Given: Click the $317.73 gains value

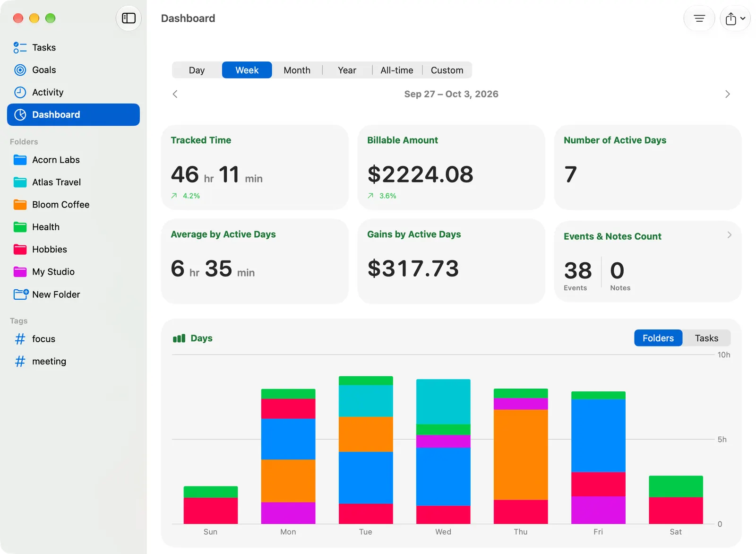Looking at the screenshot, I should [413, 268].
